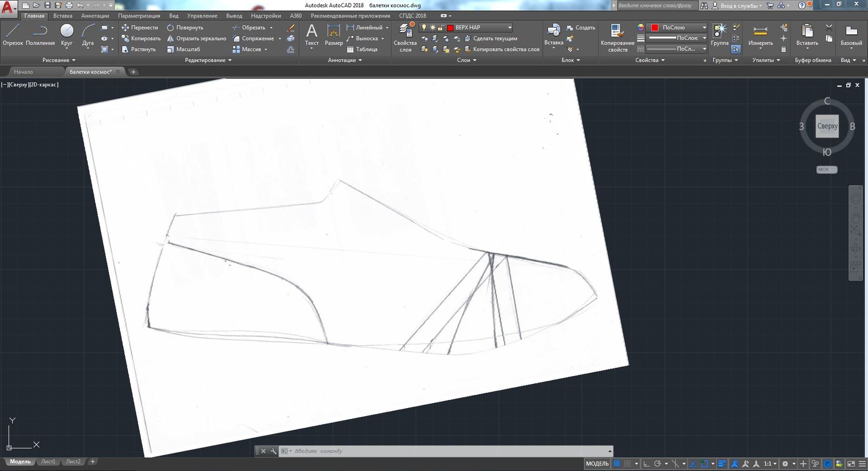This screenshot has width=868, height=471.
Task: Switch to the Лист2 layout tab
Action: [73, 462]
